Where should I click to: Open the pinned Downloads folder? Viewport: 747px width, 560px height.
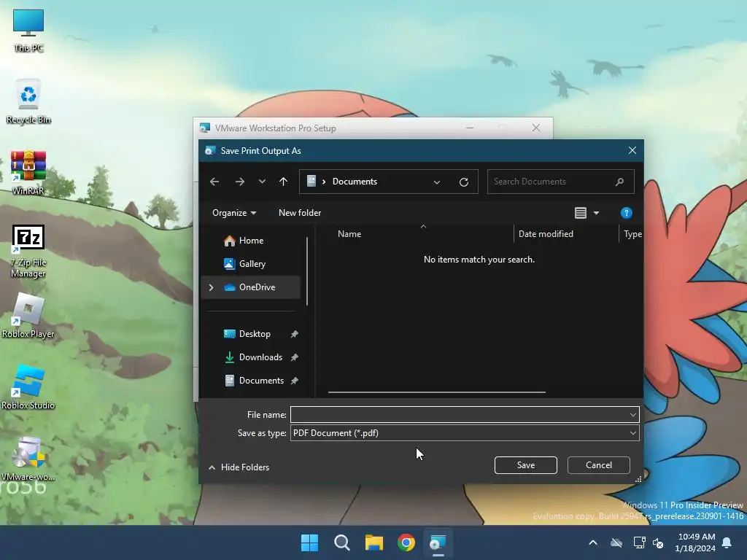point(260,357)
